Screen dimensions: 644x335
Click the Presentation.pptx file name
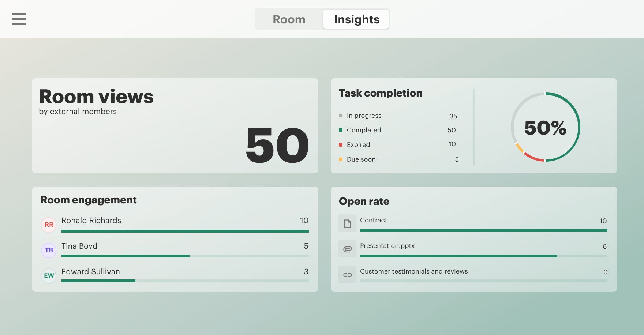click(387, 246)
